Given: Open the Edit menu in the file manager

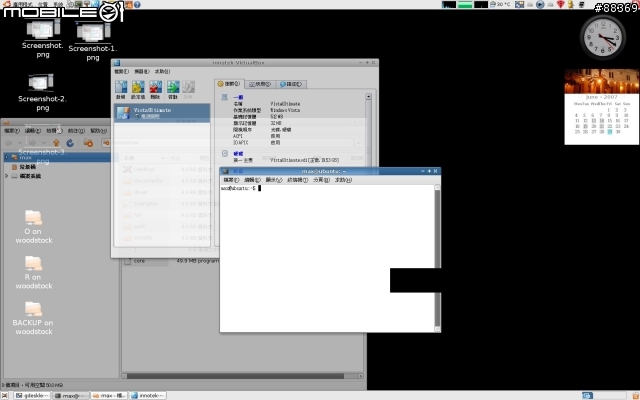Looking at the screenshot, I should (33, 131).
